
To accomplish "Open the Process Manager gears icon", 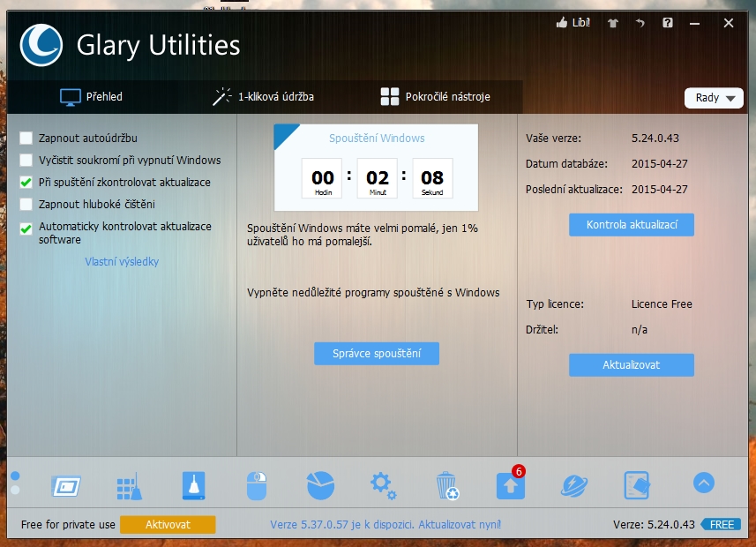I will coord(384,486).
